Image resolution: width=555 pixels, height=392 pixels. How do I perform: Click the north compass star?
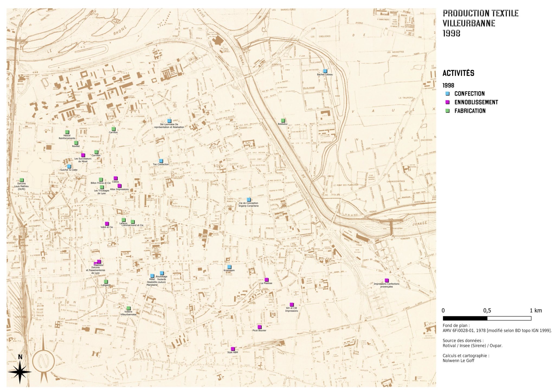pyautogui.click(x=20, y=372)
